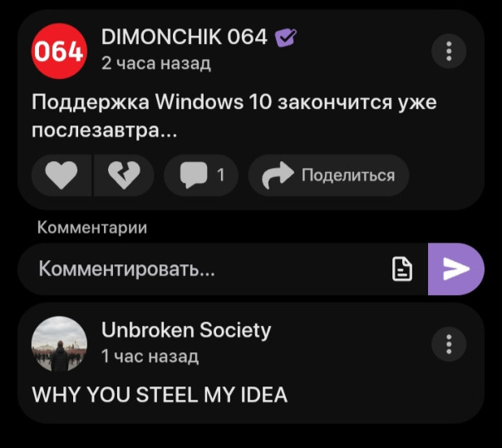Screen dimensions: 502x448
Task: Open Unbroken Society comment options menu
Action: click(449, 344)
